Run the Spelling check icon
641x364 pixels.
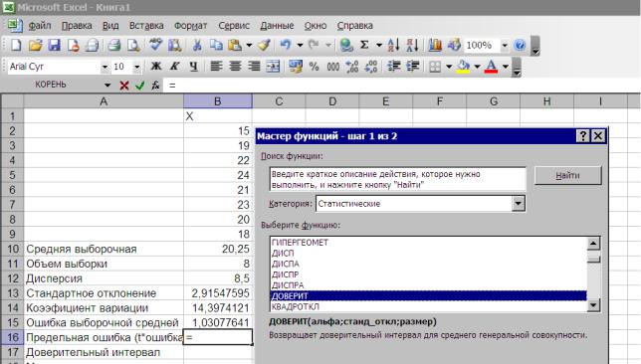pos(155,45)
